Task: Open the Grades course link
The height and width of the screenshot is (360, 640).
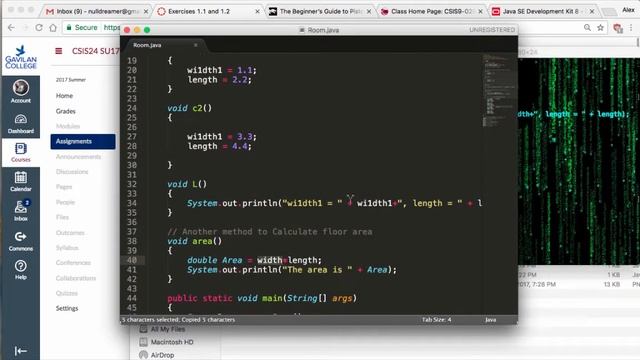Action: [66, 111]
